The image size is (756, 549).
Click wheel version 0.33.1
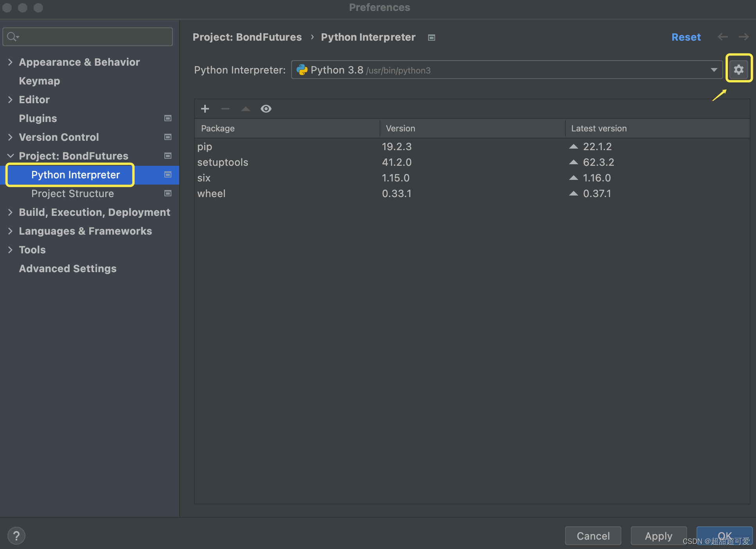(x=396, y=194)
